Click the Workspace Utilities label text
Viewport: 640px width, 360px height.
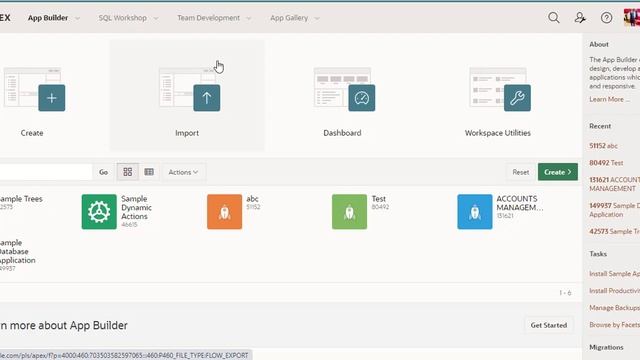click(498, 133)
